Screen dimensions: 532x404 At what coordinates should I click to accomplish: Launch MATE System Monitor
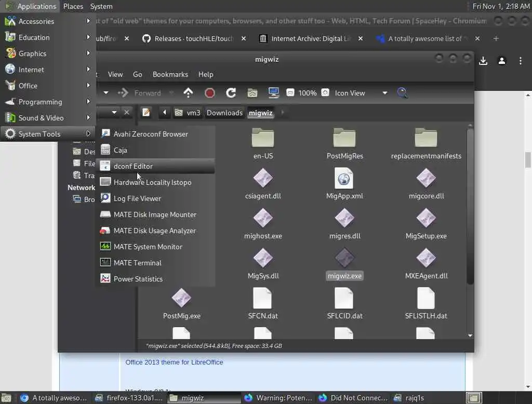[x=155, y=247]
